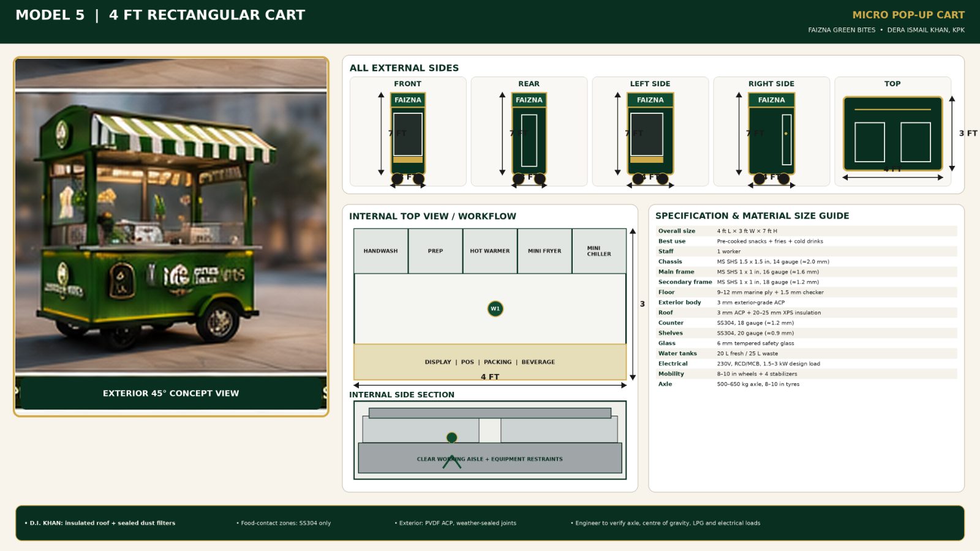Image resolution: width=980 pixels, height=551 pixels.
Task: Click the MODEL 5 | 4 FT RECTANGULAR CART title
Action: point(160,15)
